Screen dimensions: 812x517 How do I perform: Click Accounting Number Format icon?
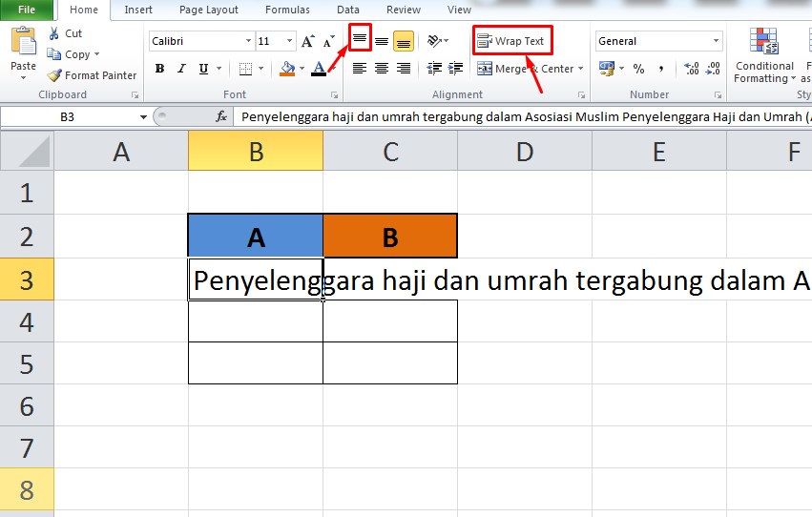coord(606,69)
